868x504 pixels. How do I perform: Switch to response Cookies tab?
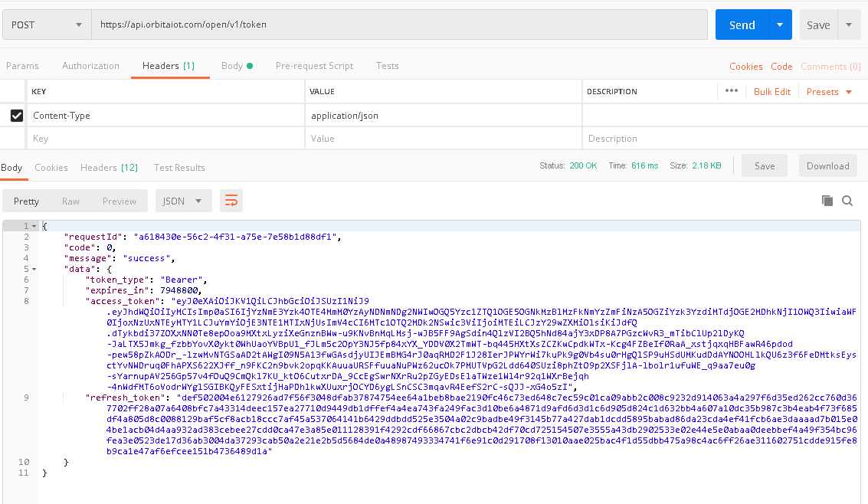(x=51, y=167)
